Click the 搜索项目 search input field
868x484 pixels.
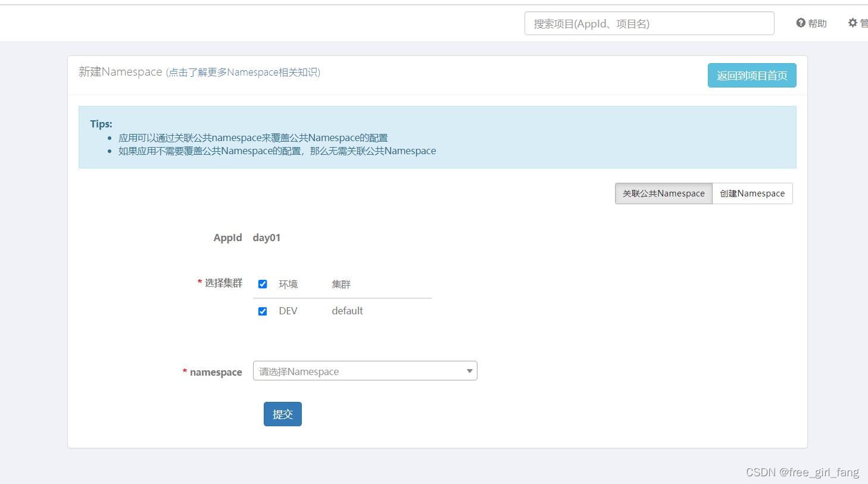coord(648,23)
